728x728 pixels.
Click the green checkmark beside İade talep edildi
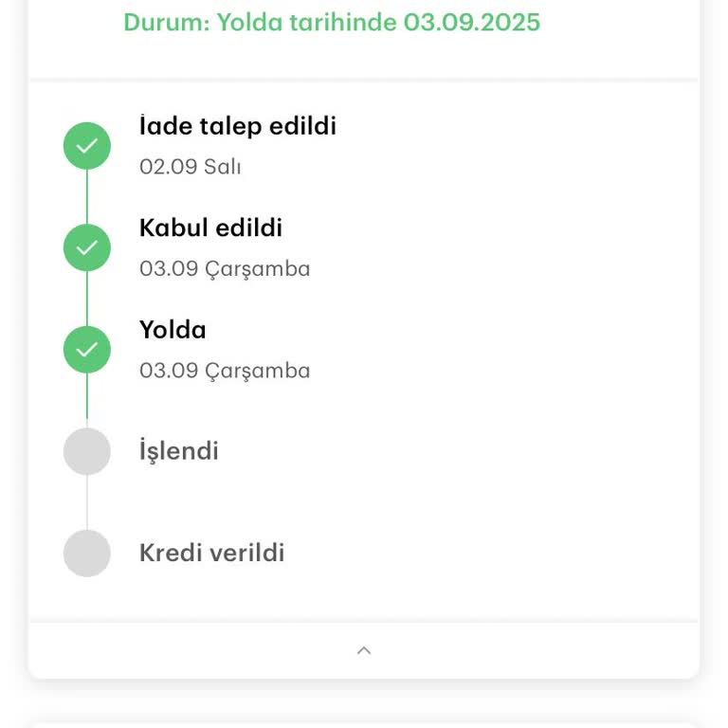point(87,147)
